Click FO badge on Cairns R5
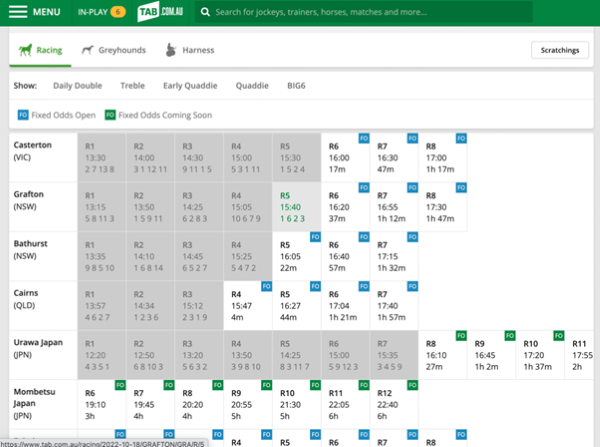 [315, 286]
